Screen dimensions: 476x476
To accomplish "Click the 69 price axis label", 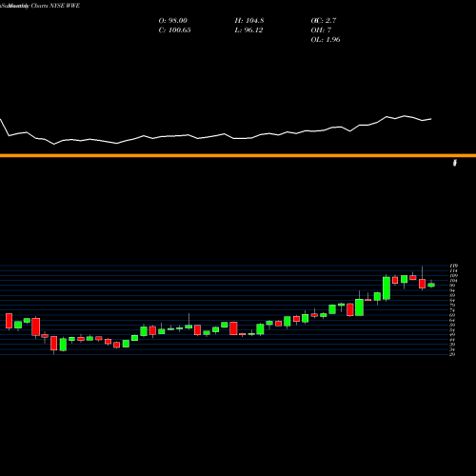I will point(452,315).
